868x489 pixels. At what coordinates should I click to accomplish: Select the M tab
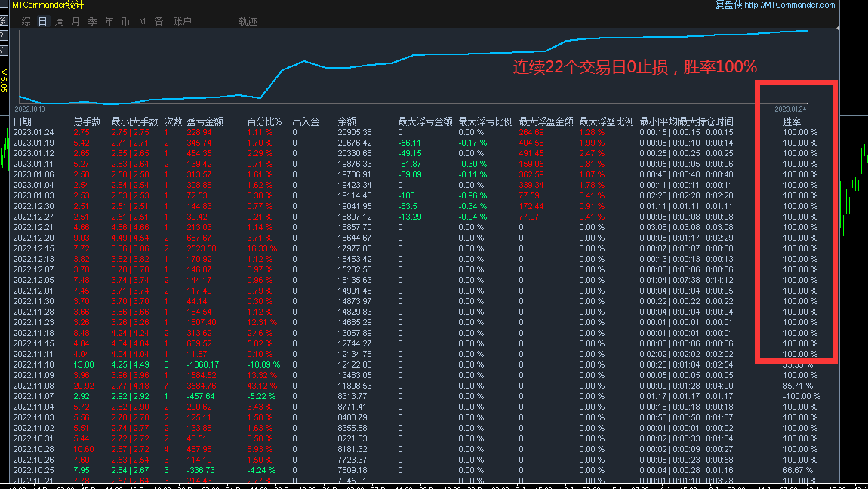(142, 21)
